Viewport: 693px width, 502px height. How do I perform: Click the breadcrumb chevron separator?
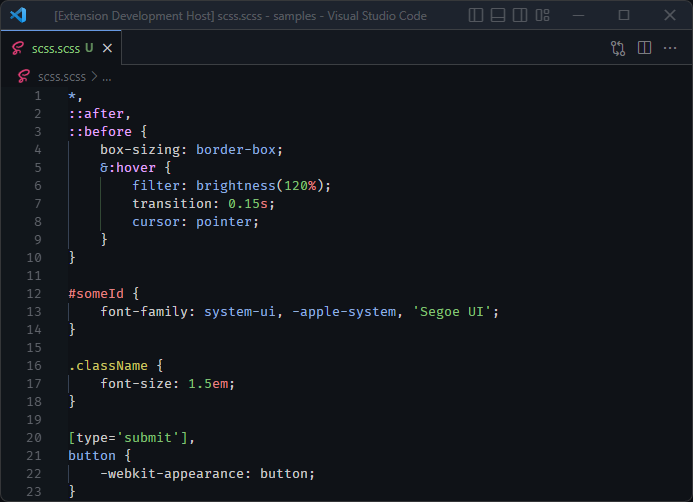(x=94, y=77)
